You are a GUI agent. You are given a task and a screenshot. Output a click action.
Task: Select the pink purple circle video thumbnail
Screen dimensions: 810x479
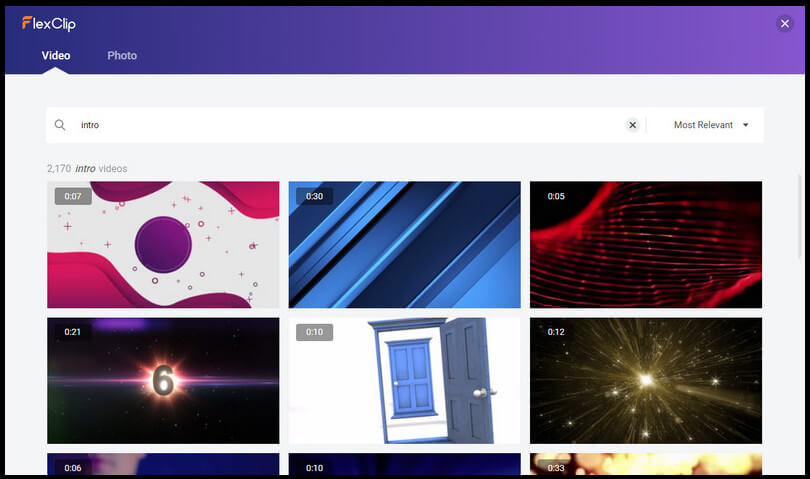click(x=163, y=244)
